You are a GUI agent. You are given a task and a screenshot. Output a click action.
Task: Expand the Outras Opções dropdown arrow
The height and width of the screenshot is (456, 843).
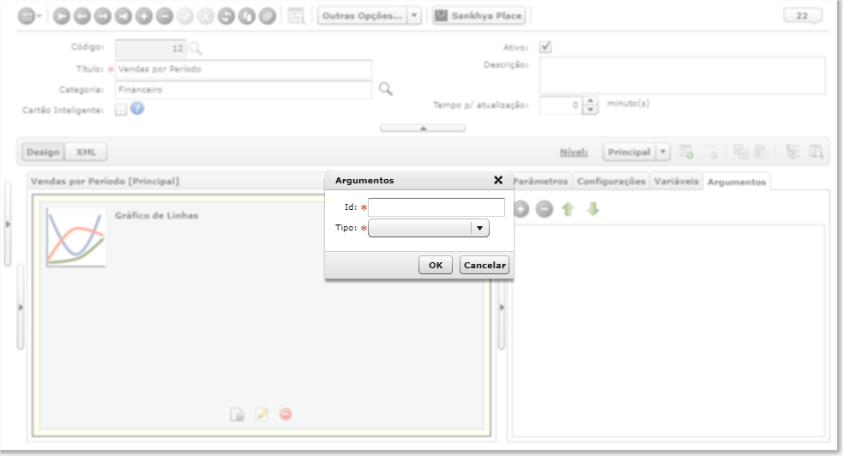click(x=415, y=16)
